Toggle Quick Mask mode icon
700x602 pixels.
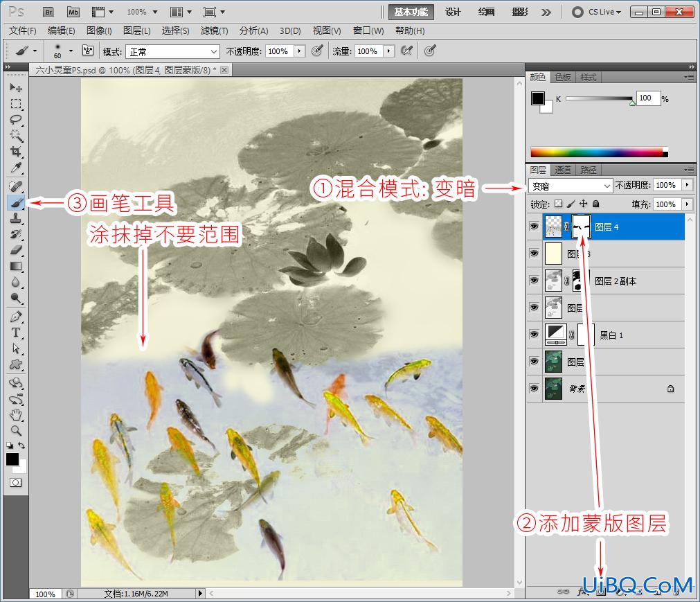coord(16,483)
